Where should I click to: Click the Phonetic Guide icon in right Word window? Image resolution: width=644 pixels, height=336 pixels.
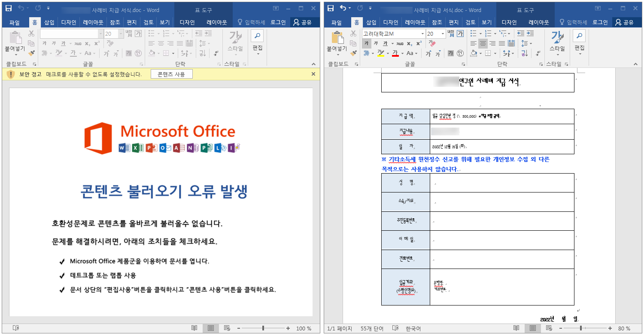point(451,34)
